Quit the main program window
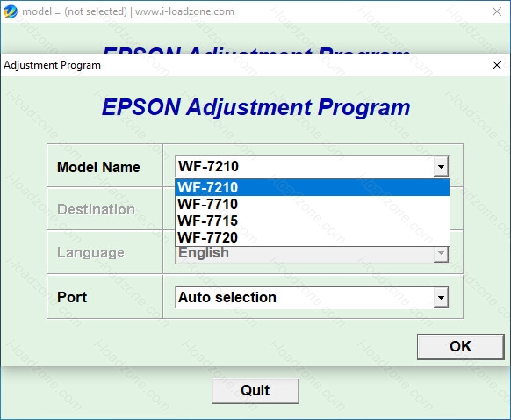The width and height of the screenshot is (511, 420). pyautogui.click(x=255, y=391)
